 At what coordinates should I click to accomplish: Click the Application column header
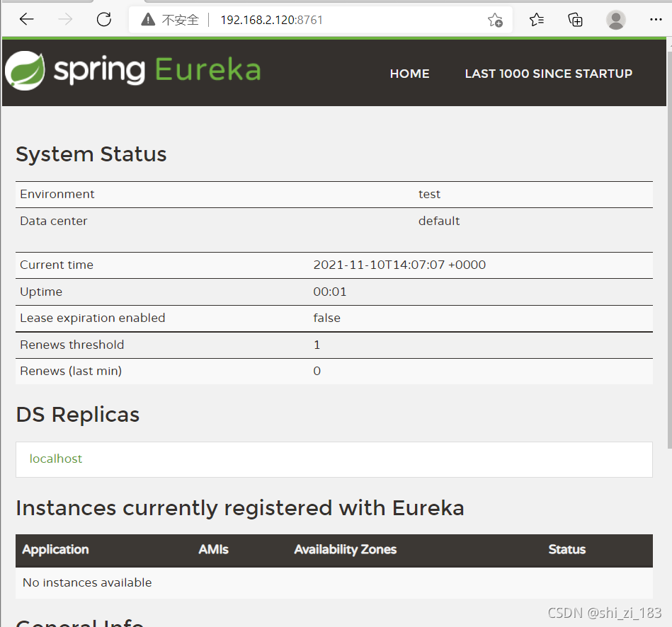[x=56, y=549]
